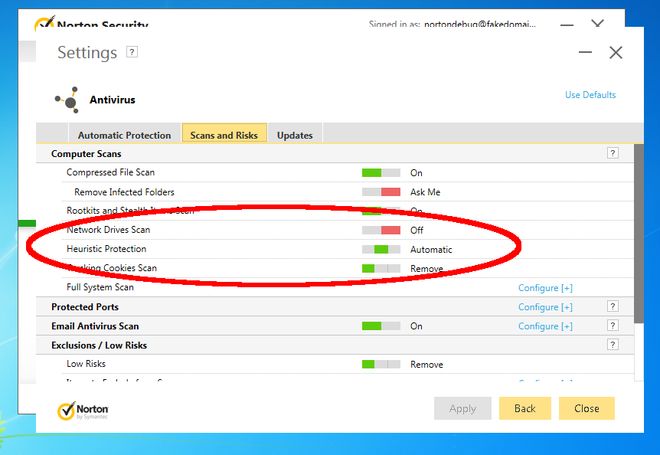Click the Compressed File Scan label

tap(110, 172)
